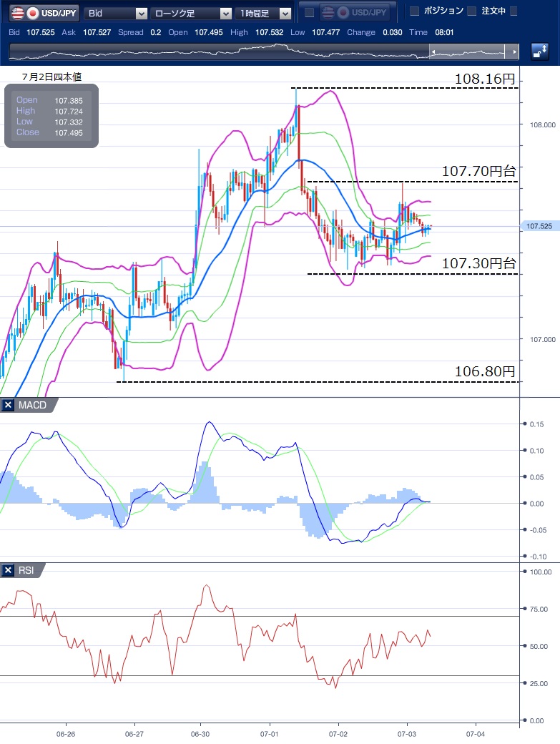This screenshot has height=744, width=560.
Task: Click the left handle of the navigator range
Action: click(x=432, y=52)
